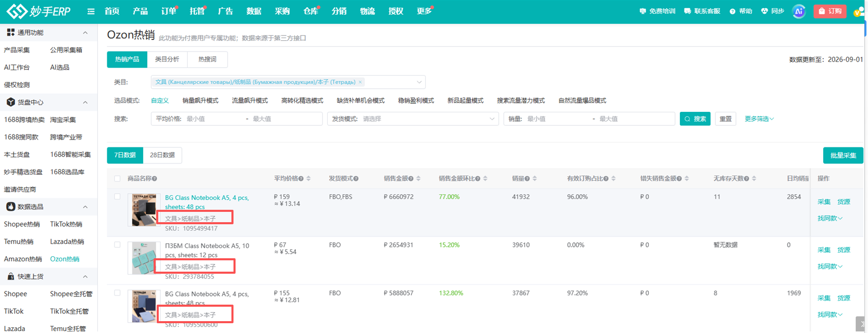Viewport: 868px width, 333px height.
Task: Toggle the select-all checkbox in table header
Action: [117, 178]
